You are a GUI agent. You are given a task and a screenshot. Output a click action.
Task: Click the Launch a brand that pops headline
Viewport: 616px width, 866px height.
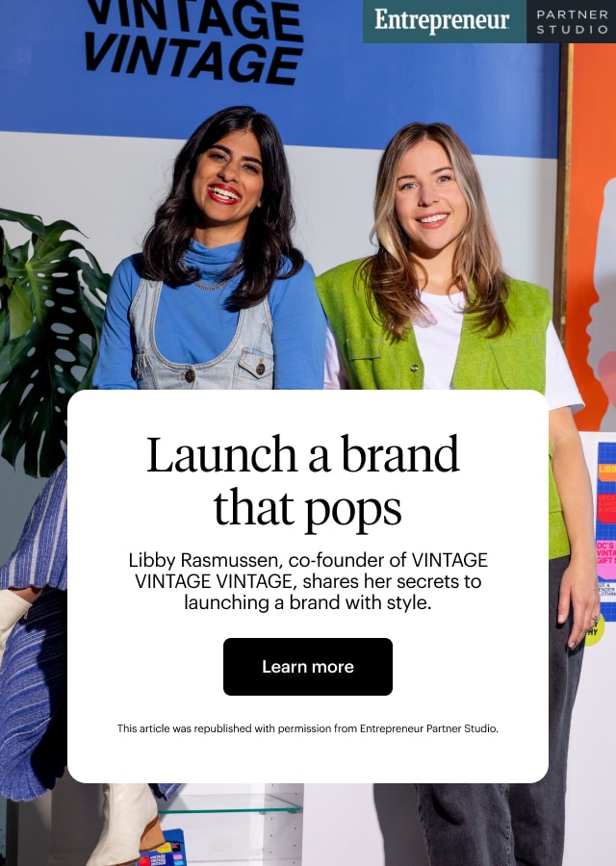coord(303,481)
